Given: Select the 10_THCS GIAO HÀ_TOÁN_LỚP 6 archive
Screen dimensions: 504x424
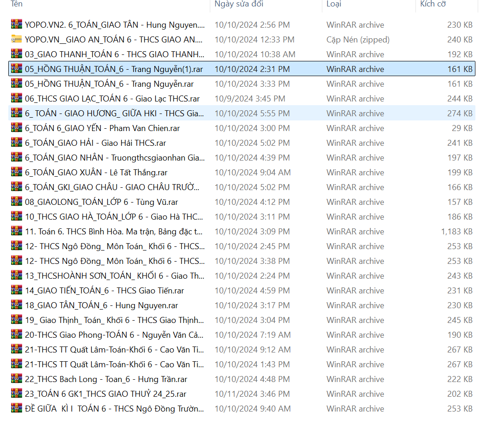Looking at the screenshot, I should pos(114,217).
